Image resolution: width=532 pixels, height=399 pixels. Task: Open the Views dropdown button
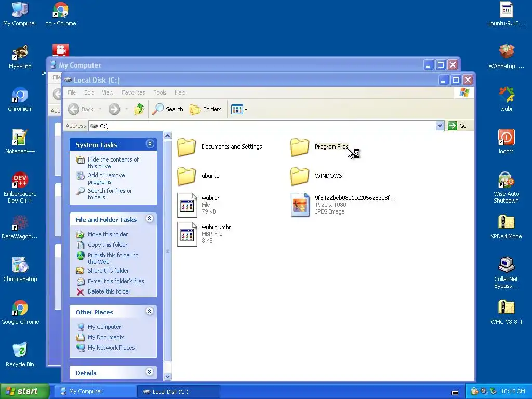pyautogui.click(x=239, y=109)
